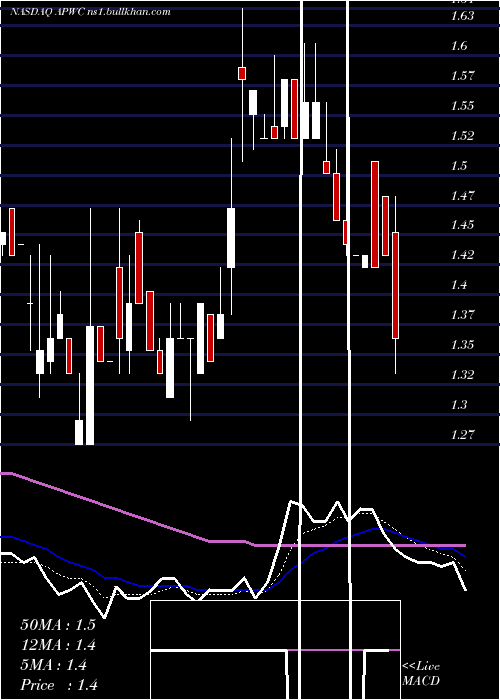Click the Price : 1.4 readout
This screenshot has height=700, width=500.
point(59,685)
